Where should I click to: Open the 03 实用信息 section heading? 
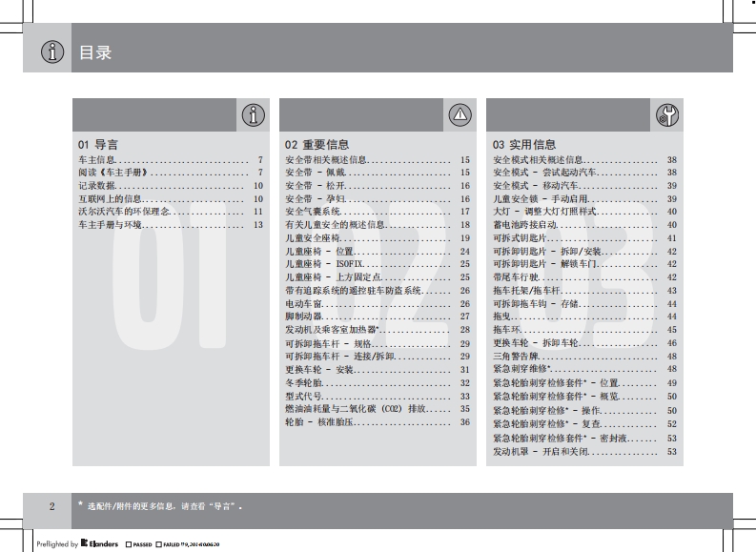524,144
